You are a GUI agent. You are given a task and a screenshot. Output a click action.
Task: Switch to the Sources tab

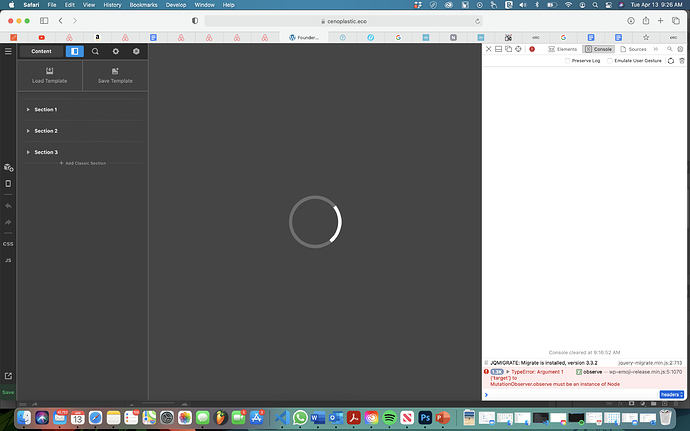pyautogui.click(x=633, y=49)
